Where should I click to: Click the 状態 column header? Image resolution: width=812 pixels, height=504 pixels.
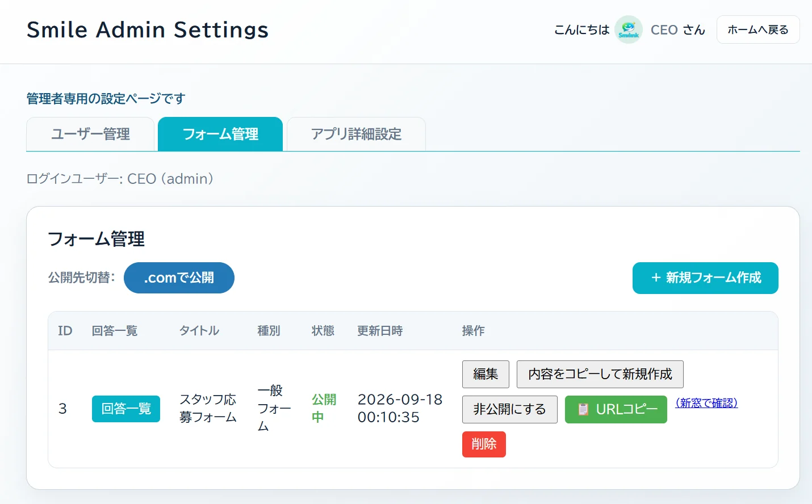point(323,331)
